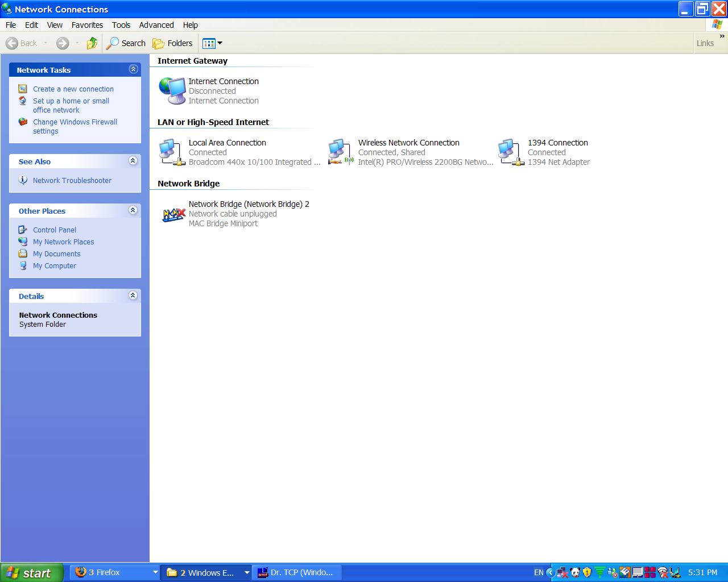This screenshot has height=582, width=728.
Task: Open the View menu
Action: (x=55, y=25)
